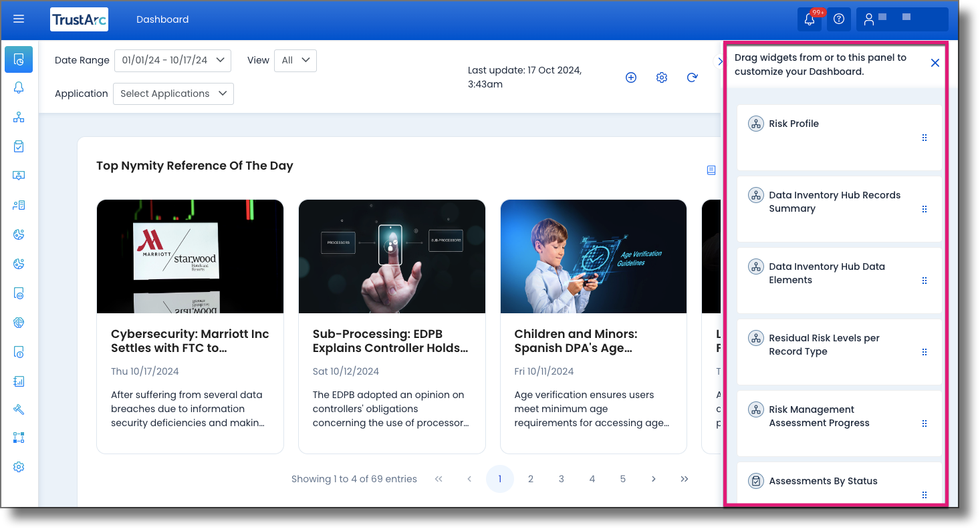Click the add widget plus icon
This screenshot has width=980, height=529.
pos(631,77)
